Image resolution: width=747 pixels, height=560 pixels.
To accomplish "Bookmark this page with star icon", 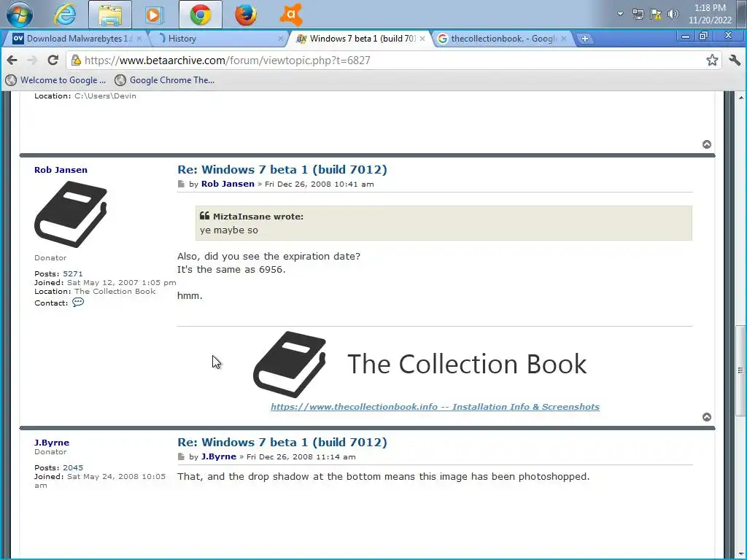I will click(712, 60).
